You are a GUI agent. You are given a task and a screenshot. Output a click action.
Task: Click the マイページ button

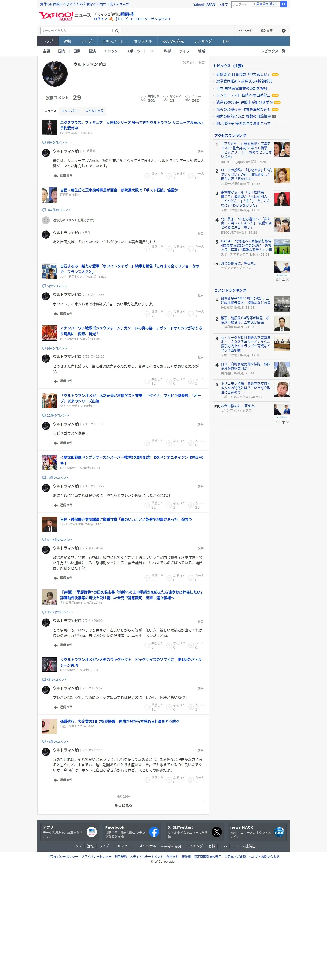[x=245, y=31]
